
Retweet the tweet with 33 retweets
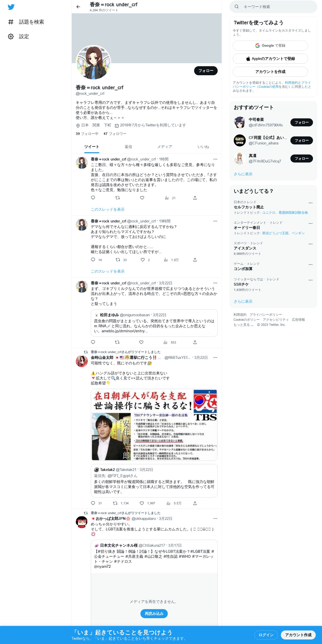click(121, 260)
